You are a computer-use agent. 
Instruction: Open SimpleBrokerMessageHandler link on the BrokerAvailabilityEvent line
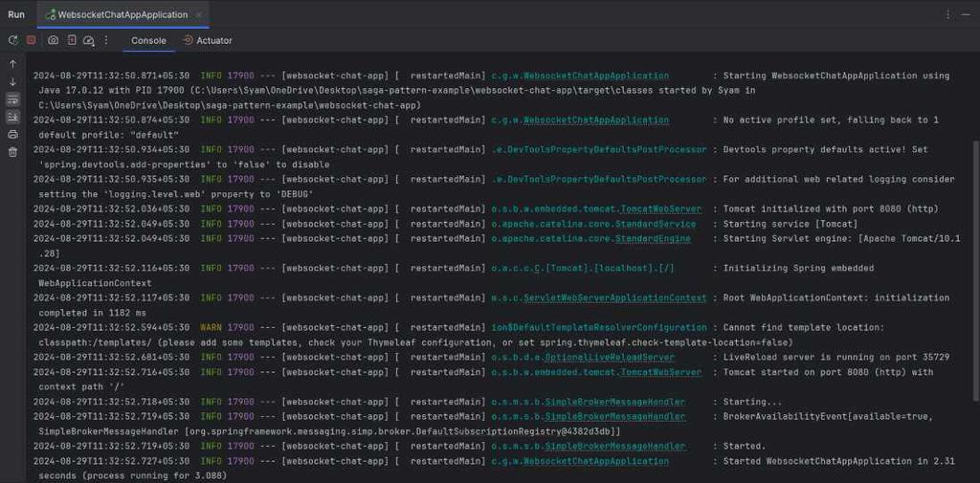pos(615,417)
